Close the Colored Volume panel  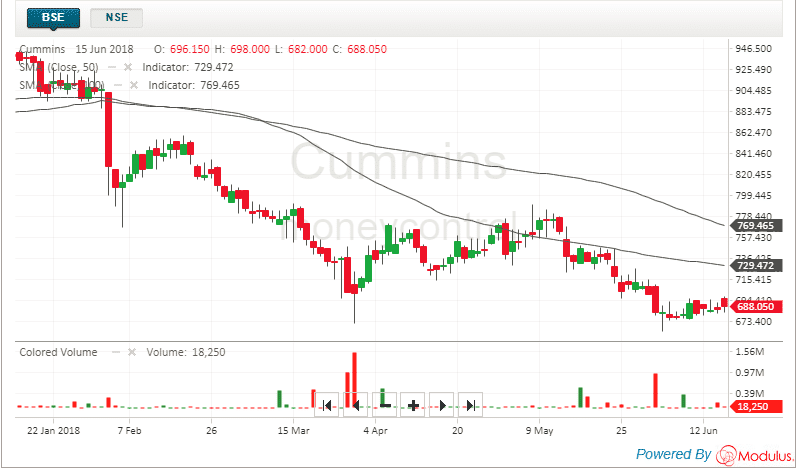tap(132, 352)
